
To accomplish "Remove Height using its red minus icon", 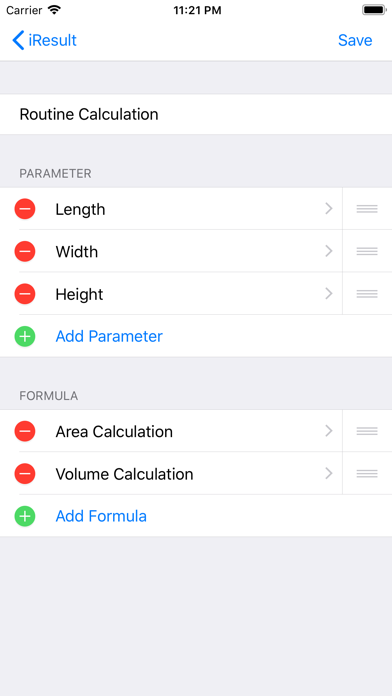I will click(25, 294).
